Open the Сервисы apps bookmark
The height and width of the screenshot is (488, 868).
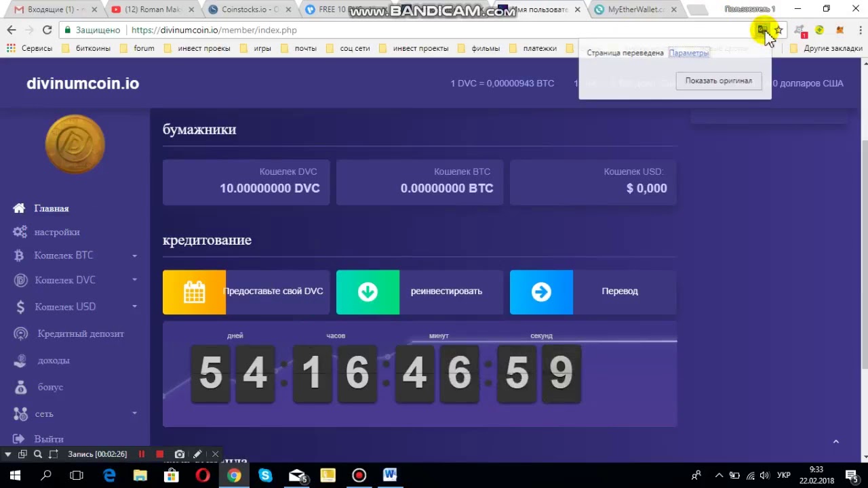click(30, 48)
